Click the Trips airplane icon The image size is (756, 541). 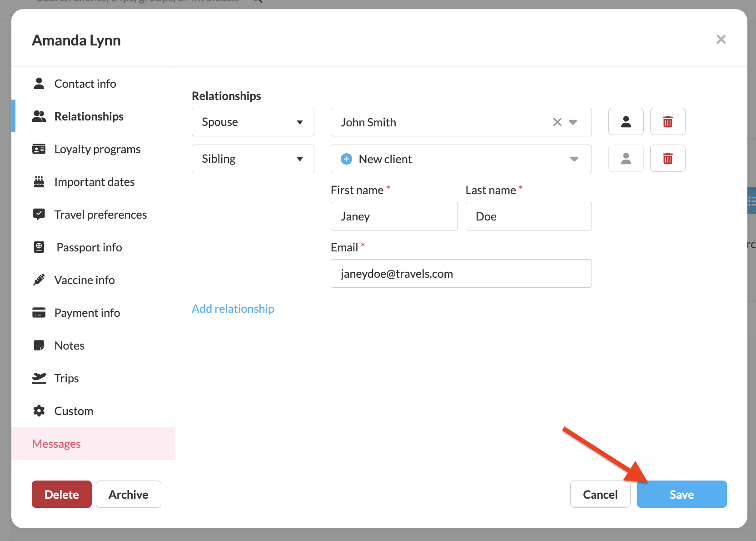[x=39, y=378]
